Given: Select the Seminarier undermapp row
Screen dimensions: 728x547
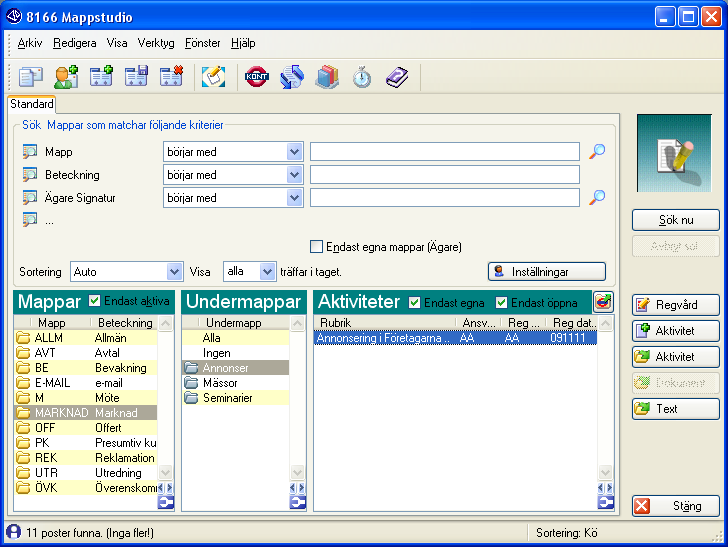Looking at the screenshot, I should [x=236, y=398].
